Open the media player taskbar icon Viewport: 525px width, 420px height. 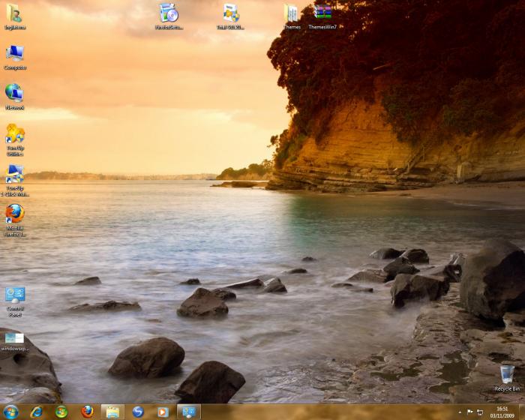(x=163, y=412)
